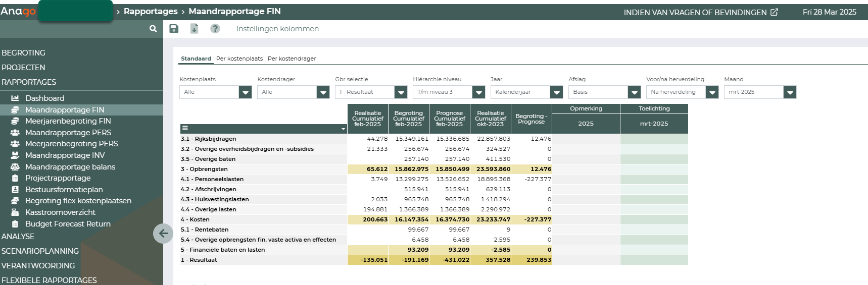
Task: Open the ANALYSE menu section
Action: point(18,237)
